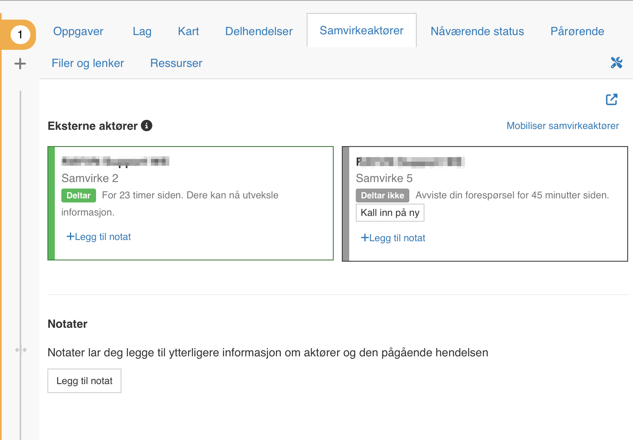The image size is (633, 440).
Task: Open the Filer og lenker tab
Action: point(88,63)
